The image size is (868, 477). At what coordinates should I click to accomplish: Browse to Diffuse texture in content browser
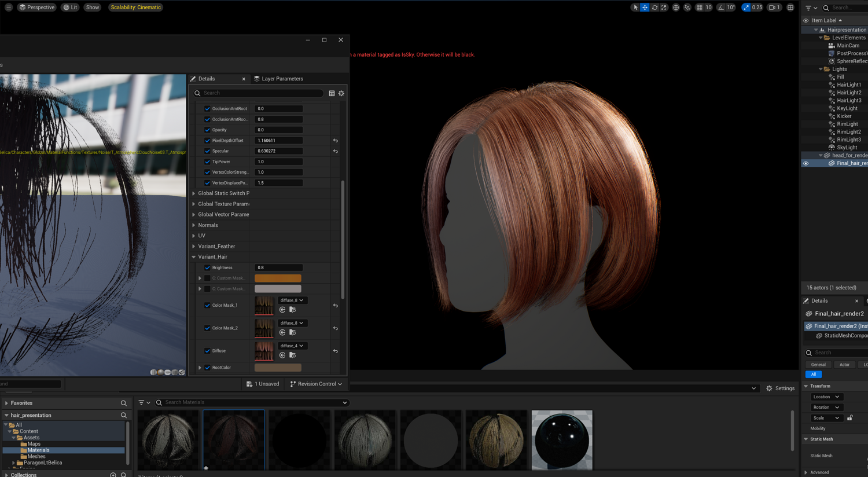(x=292, y=355)
